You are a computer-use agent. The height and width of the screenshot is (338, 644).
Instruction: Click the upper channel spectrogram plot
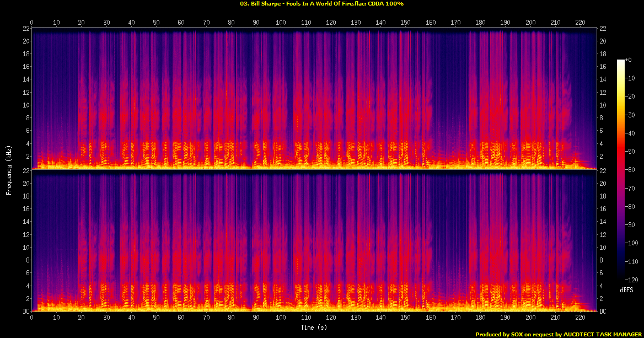314,99
